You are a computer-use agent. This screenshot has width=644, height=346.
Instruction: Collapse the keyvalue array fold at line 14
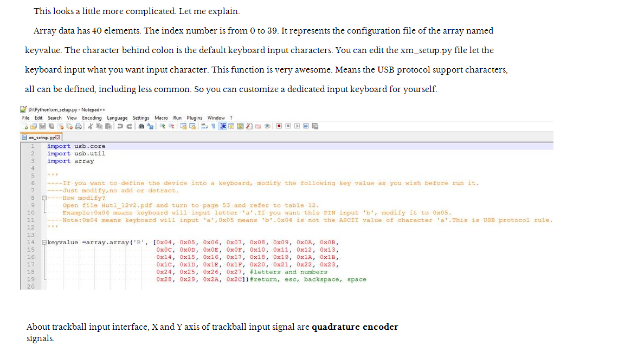tap(44, 243)
